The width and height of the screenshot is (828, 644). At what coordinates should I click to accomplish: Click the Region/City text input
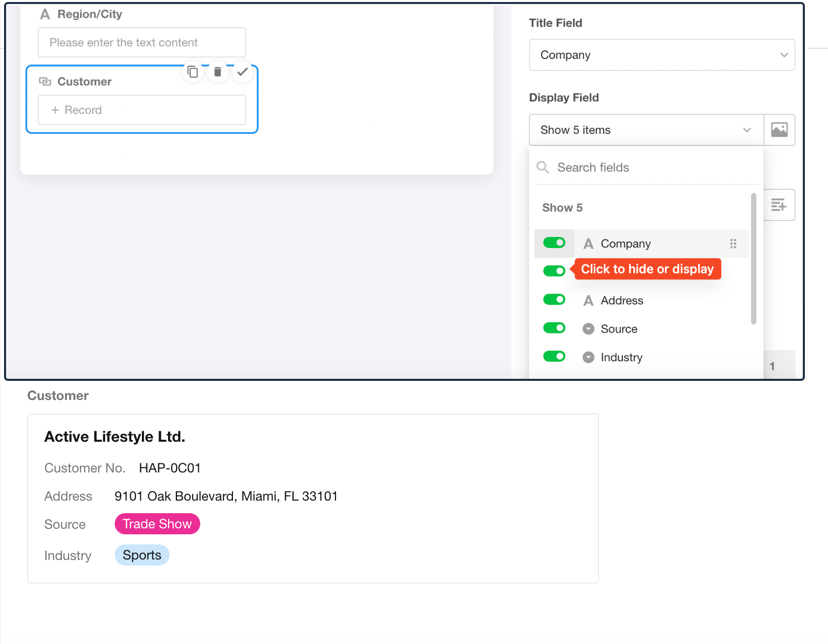click(x=142, y=43)
